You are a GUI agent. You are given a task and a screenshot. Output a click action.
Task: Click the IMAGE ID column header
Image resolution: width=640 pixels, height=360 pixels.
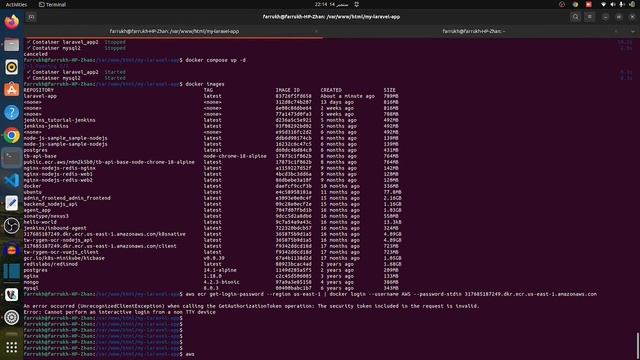pyautogui.click(x=287, y=90)
